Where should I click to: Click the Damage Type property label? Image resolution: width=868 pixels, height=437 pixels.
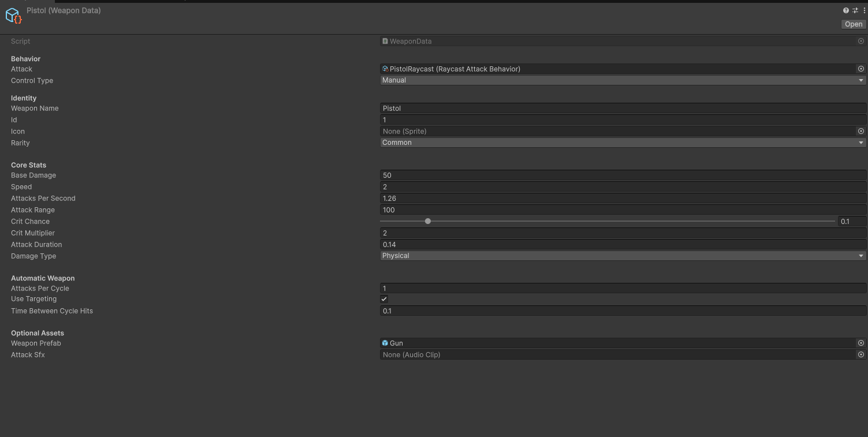[33, 256]
